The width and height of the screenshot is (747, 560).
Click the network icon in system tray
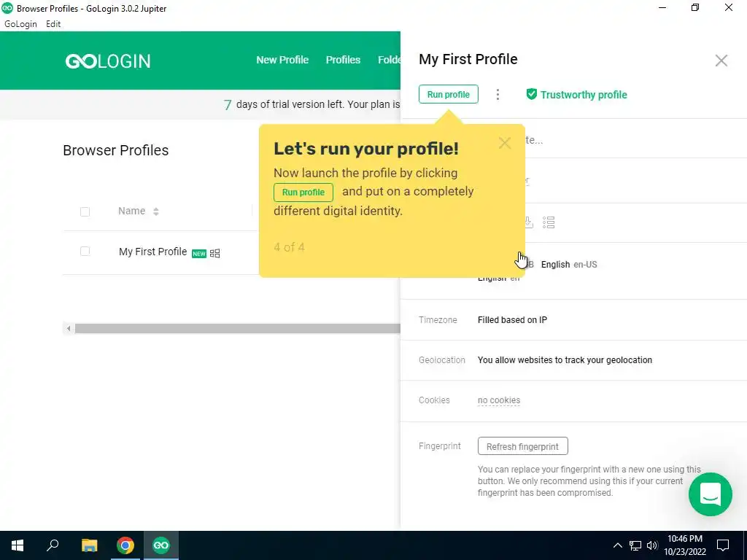(x=635, y=545)
